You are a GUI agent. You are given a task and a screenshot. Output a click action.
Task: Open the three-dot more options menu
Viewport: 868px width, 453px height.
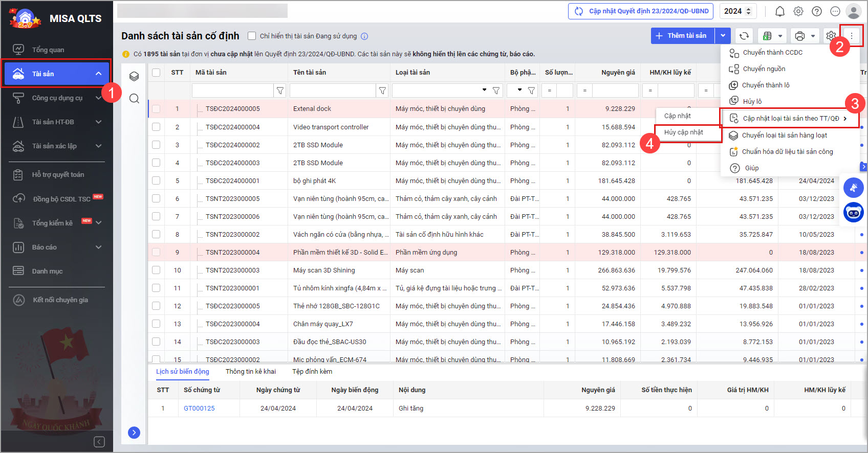click(852, 36)
